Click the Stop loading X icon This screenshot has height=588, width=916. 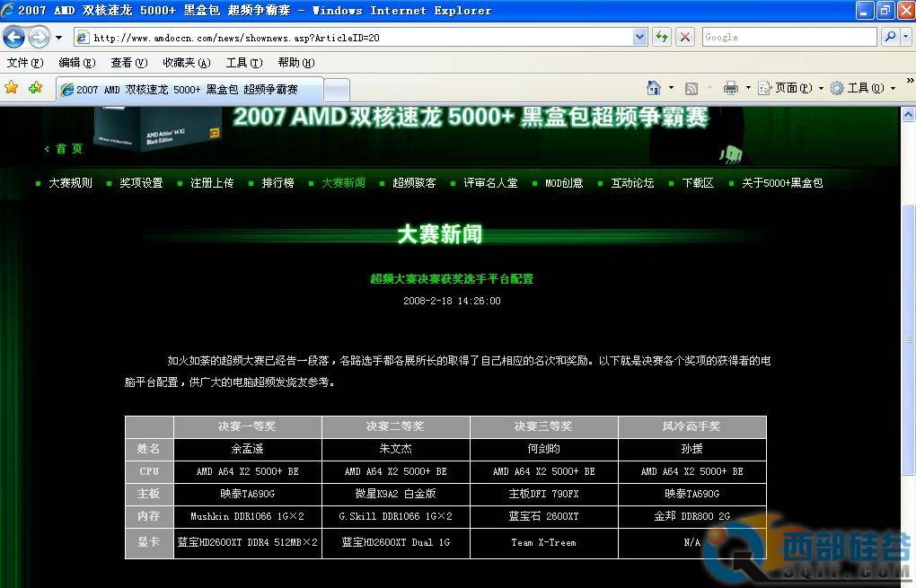[x=685, y=38]
